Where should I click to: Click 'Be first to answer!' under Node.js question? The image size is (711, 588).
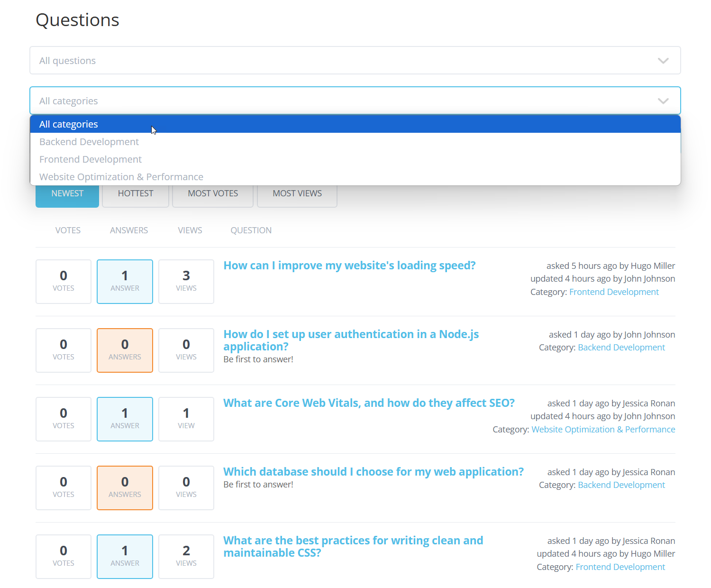click(x=258, y=359)
